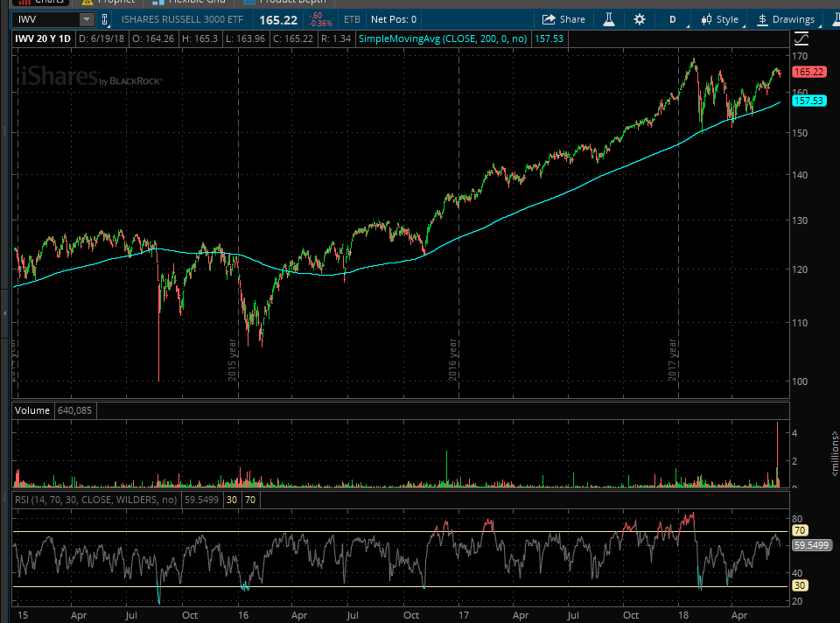Click the cyan 157.53 price axis bubble
The height and width of the screenshot is (623, 840).
tap(808, 101)
